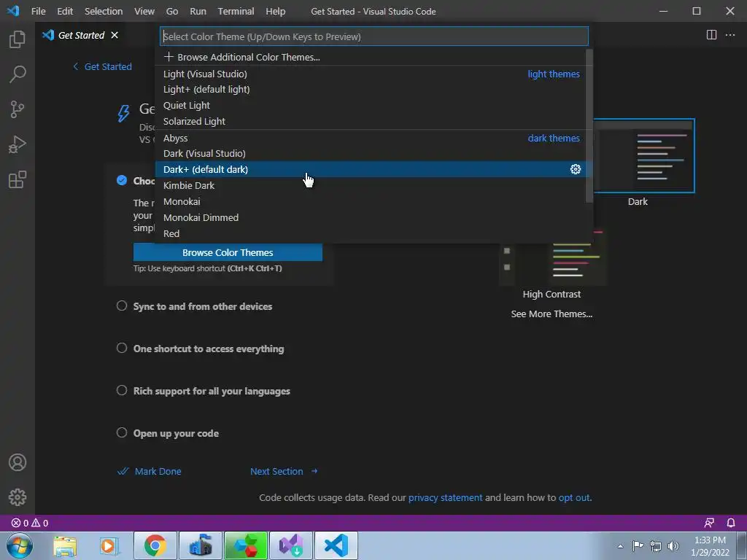This screenshot has height=560, width=747.
Task: Click the VS Code logo in title bar
Action: [x=13, y=11]
